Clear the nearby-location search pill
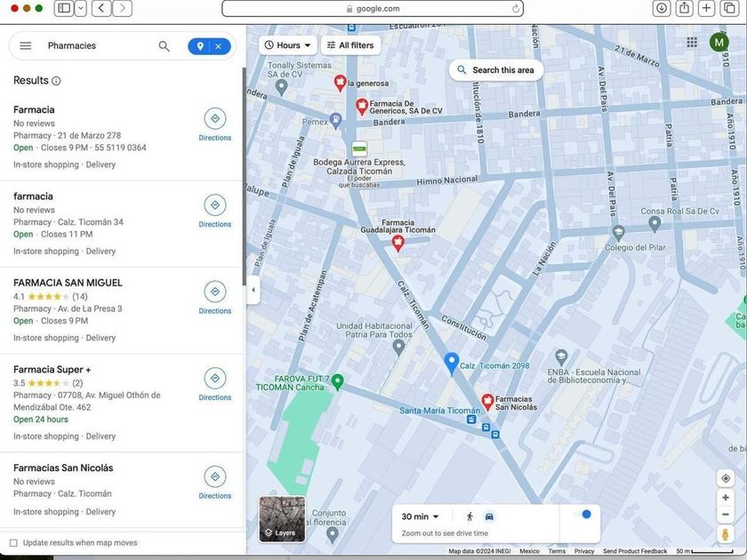 218,46
